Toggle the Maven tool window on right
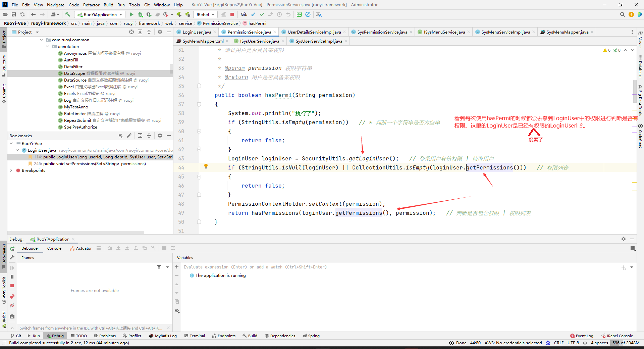This screenshot has width=644, height=349. (x=640, y=40)
